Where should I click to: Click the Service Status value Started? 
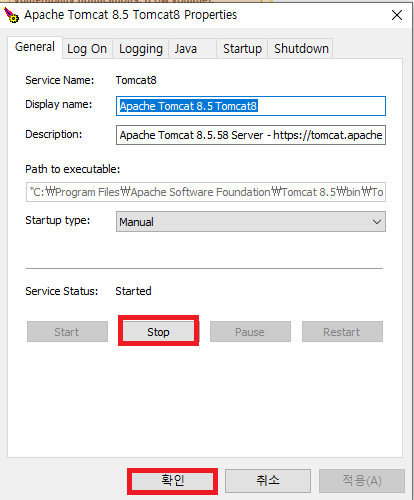click(x=133, y=291)
